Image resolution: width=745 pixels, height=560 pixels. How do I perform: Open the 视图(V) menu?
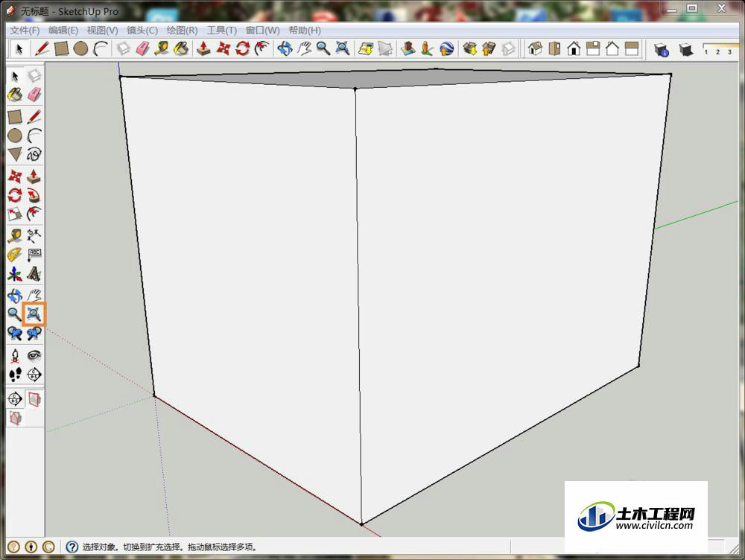102,31
